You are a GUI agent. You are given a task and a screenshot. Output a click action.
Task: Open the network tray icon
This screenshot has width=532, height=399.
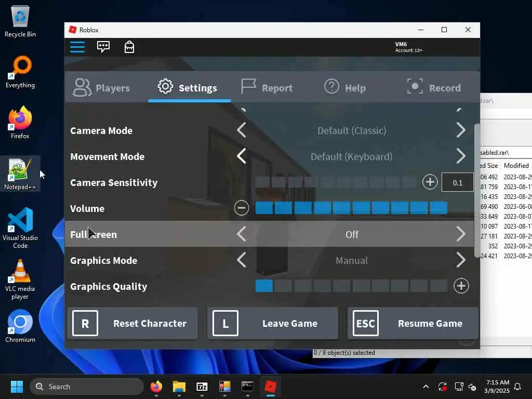459,387
